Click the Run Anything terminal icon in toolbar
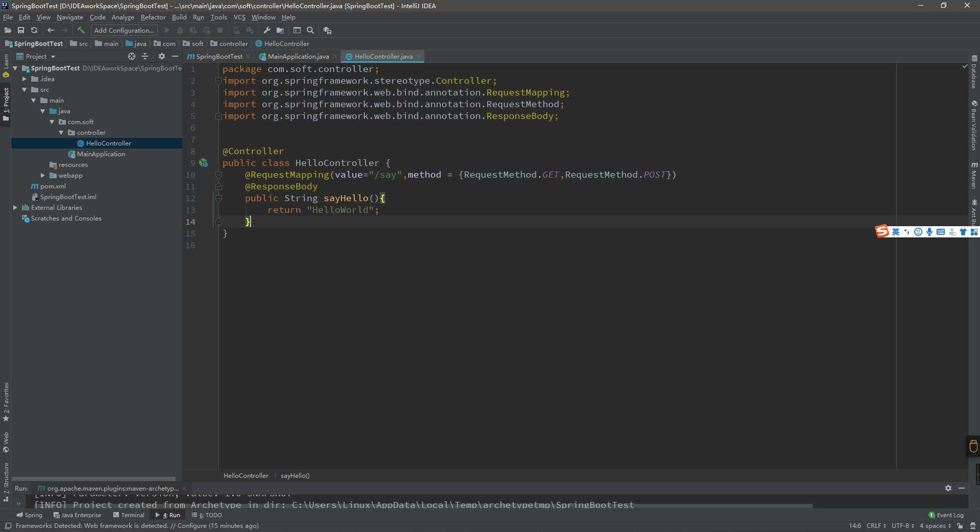 (x=297, y=31)
